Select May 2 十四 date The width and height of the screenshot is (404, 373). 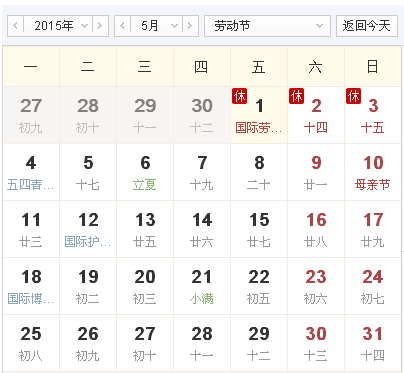(x=316, y=115)
